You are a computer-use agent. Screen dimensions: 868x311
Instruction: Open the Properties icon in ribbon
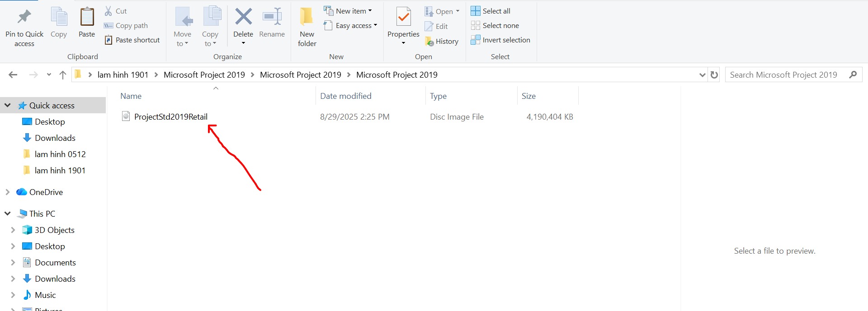click(x=403, y=18)
